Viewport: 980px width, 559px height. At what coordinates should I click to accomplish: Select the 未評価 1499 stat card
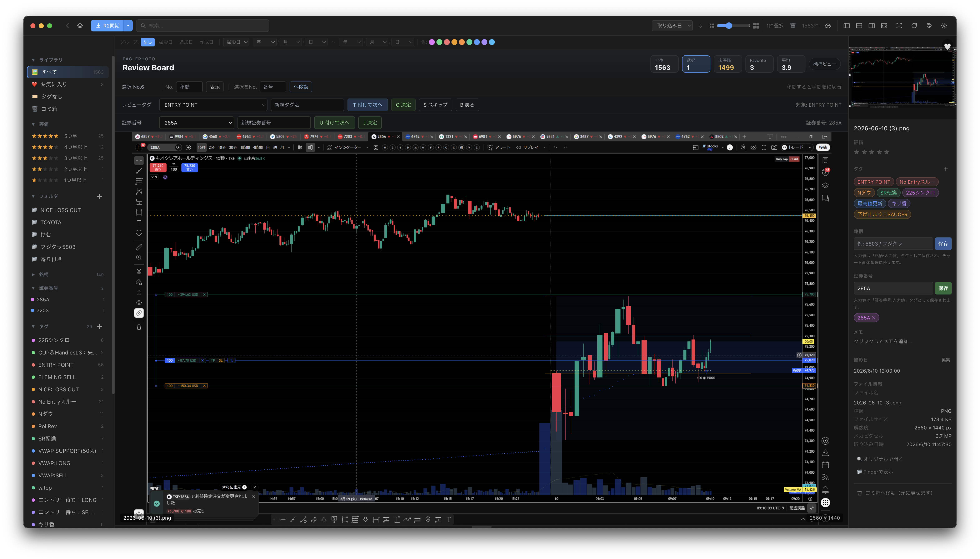point(728,64)
